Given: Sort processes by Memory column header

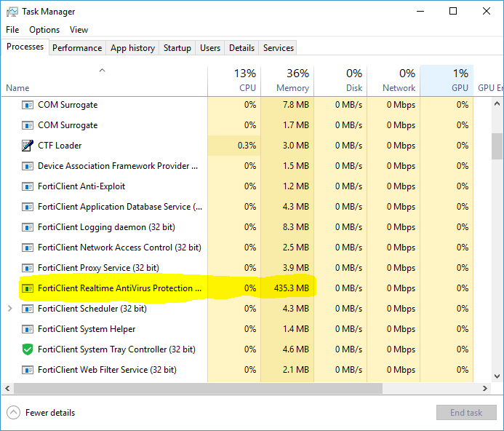Looking at the screenshot, I should coord(287,80).
